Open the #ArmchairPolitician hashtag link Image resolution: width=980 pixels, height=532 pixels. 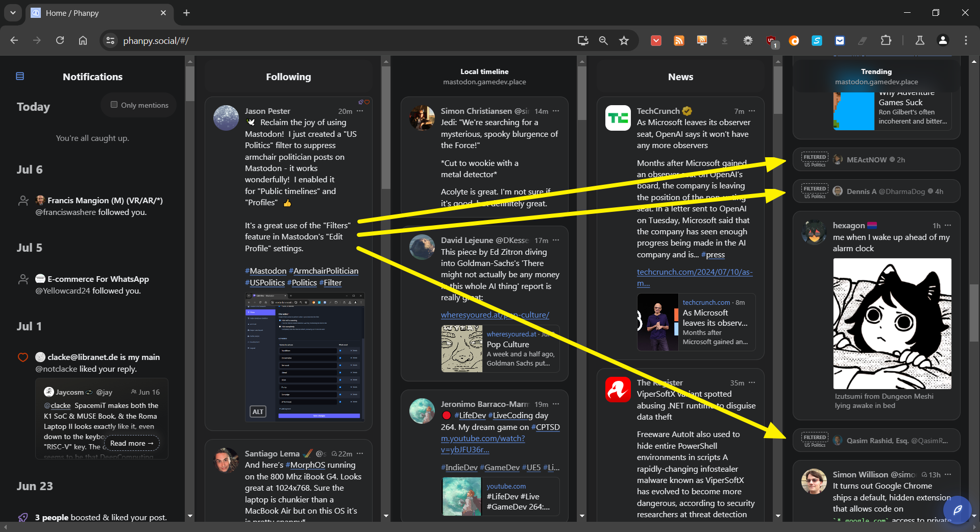[x=324, y=271]
